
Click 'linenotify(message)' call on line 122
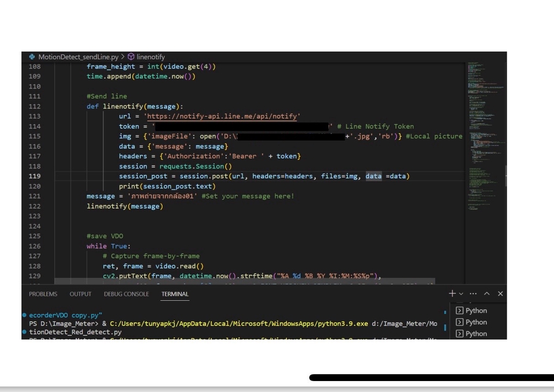(125, 207)
